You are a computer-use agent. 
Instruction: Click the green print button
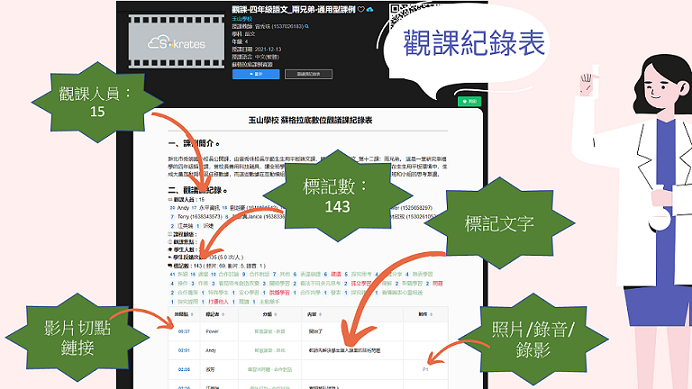pos(469,101)
